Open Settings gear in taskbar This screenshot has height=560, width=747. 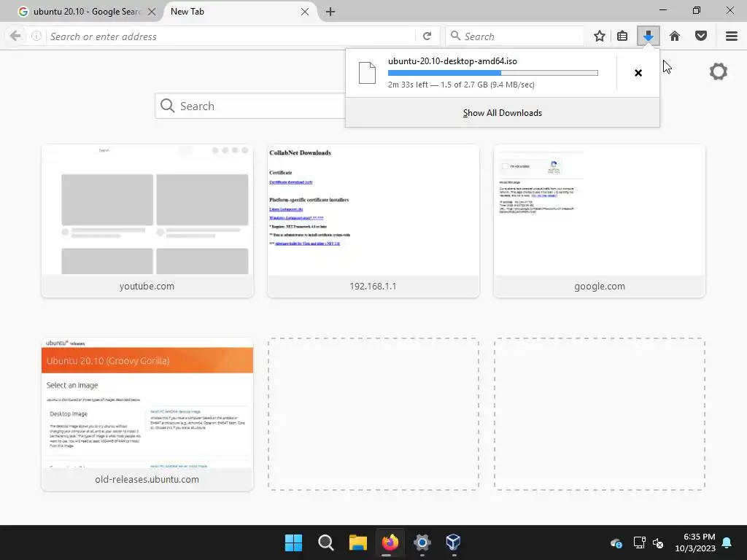coord(422,542)
